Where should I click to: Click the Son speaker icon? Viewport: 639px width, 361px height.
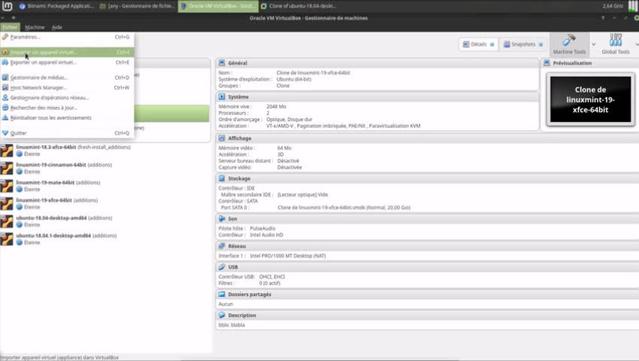(222, 218)
